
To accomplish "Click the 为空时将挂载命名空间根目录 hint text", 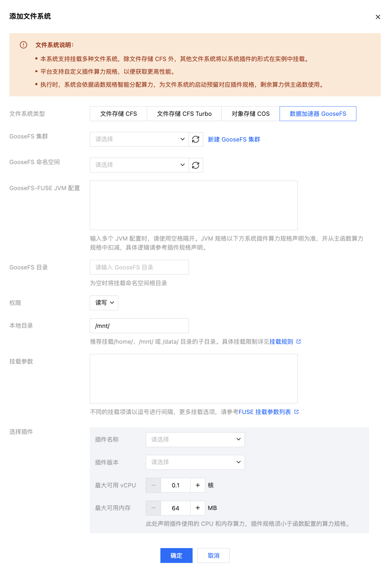I will [128, 283].
